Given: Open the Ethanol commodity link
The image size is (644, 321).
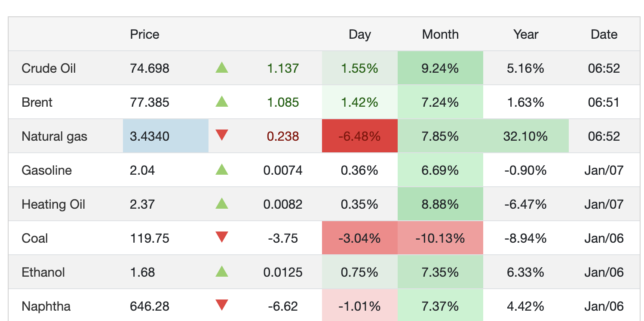Looking at the screenshot, I should (43, 272).
